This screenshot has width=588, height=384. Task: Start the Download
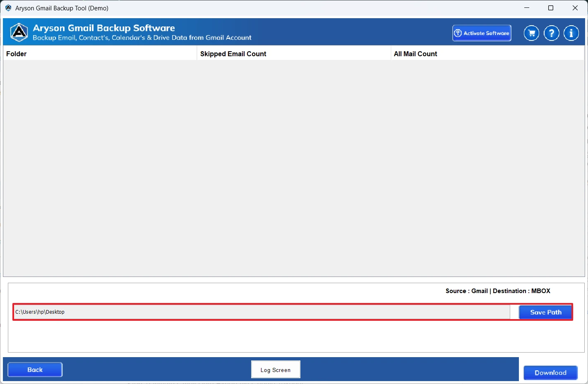(x=550, y=373)
